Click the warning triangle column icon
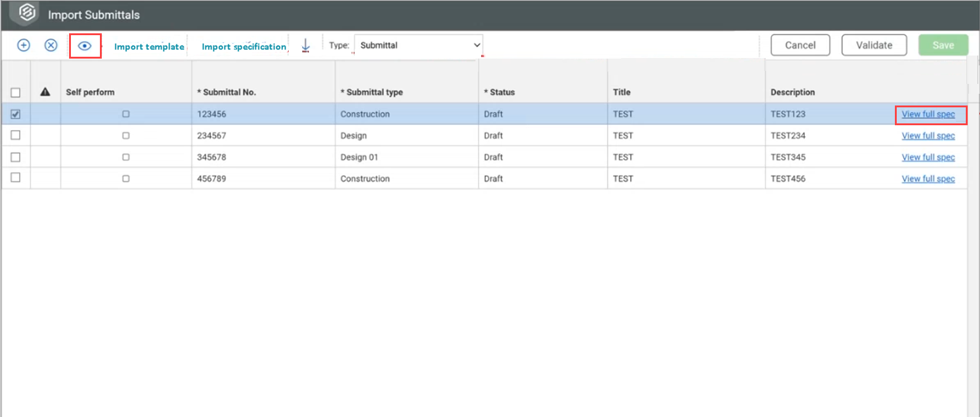 [x=45, y=92]
